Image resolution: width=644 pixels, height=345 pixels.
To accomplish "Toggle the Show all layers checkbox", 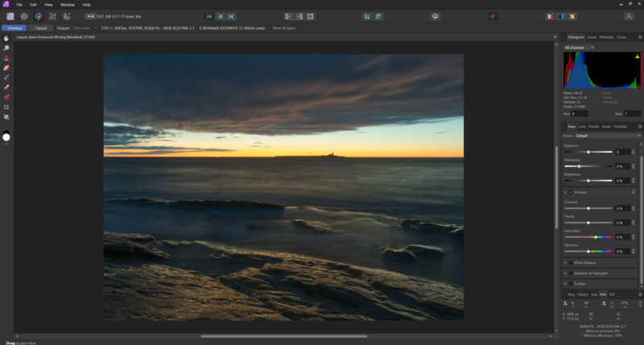I will [x=270, y=28].
